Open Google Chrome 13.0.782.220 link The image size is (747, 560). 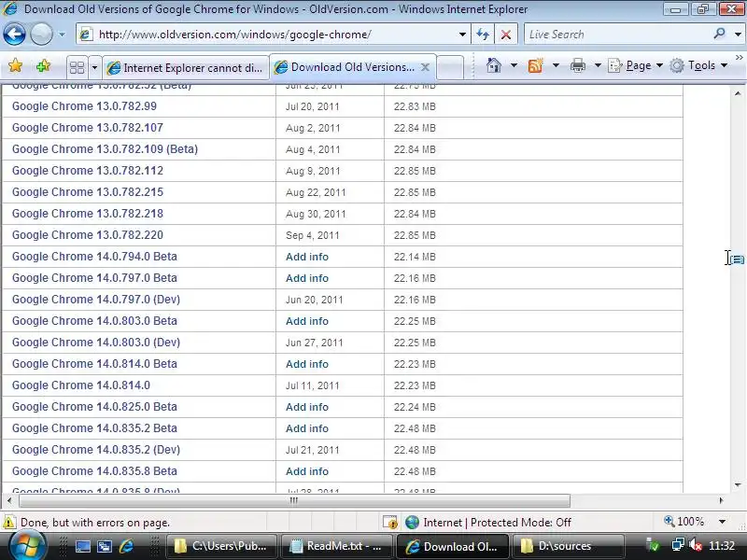(x=88, y=235)
